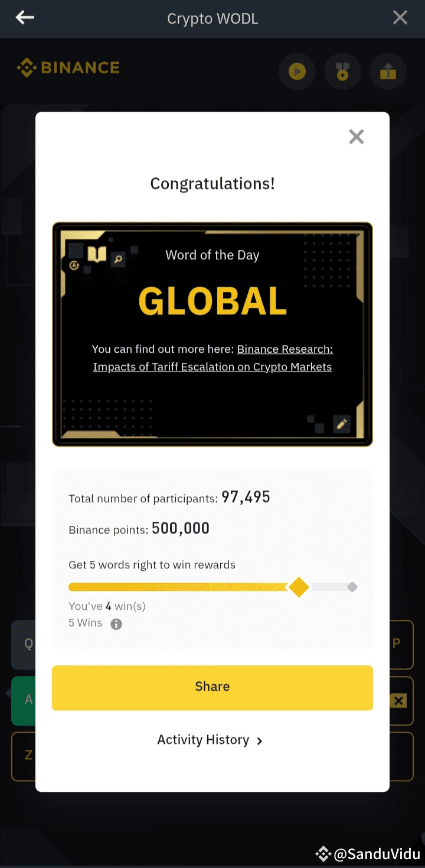
Task: Tap the Binance logo
Action: (x=68, y=68)
